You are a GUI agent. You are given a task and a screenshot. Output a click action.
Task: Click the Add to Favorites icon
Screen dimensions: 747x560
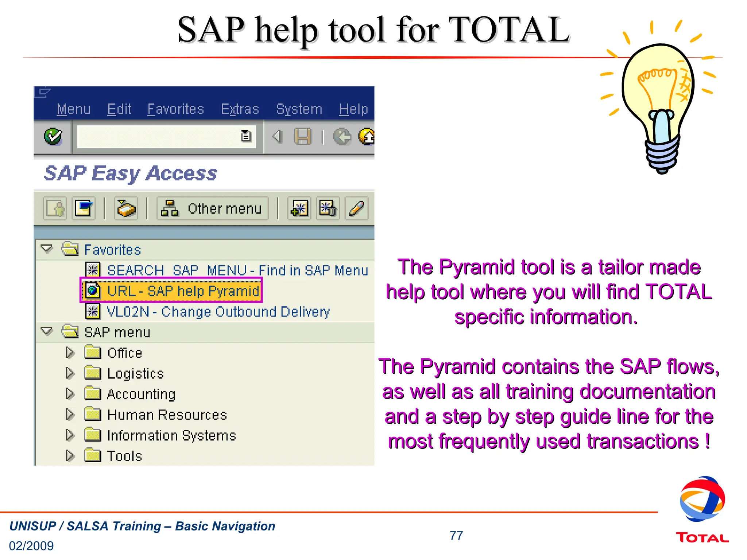point(299,209)
